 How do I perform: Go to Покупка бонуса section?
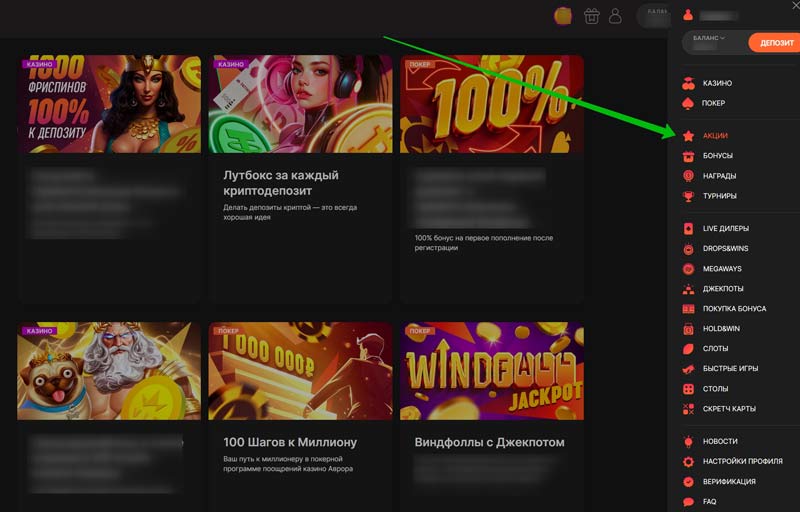[735, 309]
